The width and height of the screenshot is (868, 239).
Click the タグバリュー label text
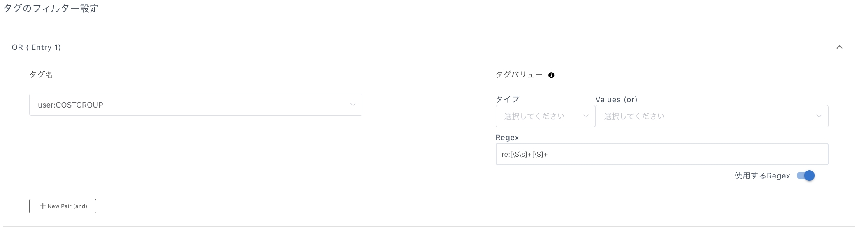tap(519, 75)
